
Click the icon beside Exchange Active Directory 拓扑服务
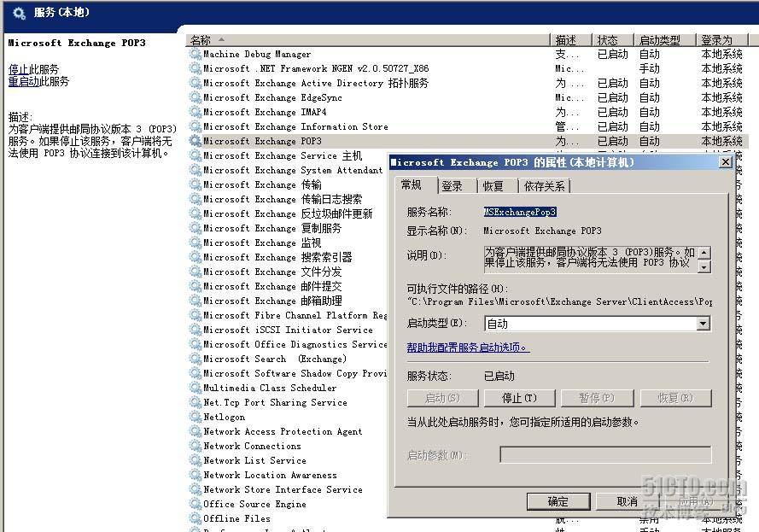(195, 83)
